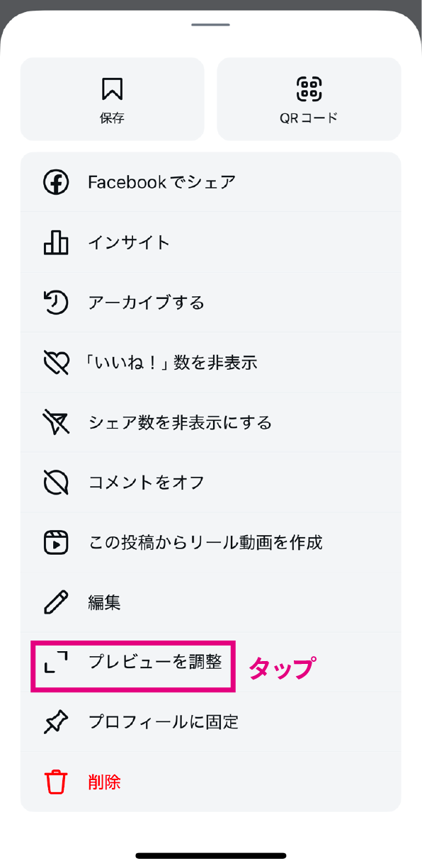
Task: Select the insights bar chart icon
Action: tap(56, 242)
